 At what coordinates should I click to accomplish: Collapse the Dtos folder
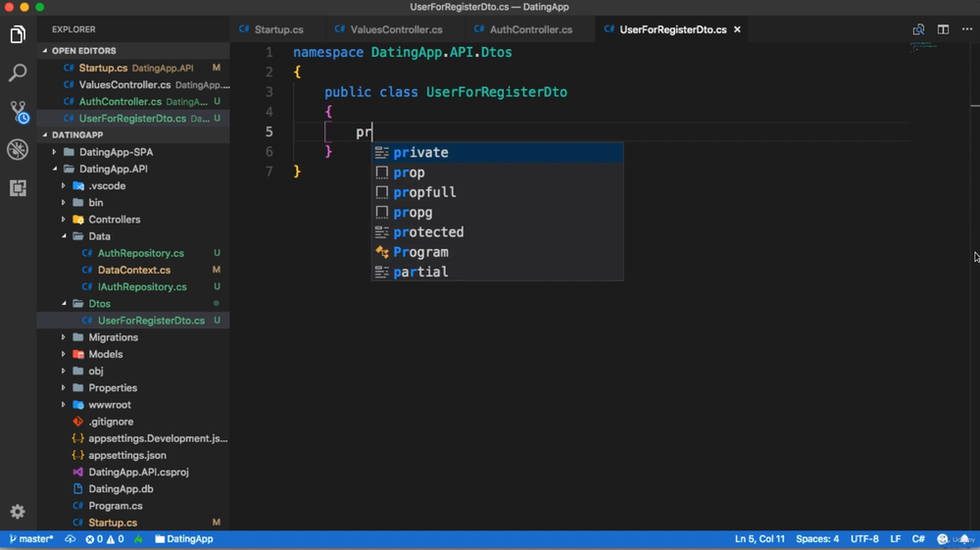click(133, 304)
